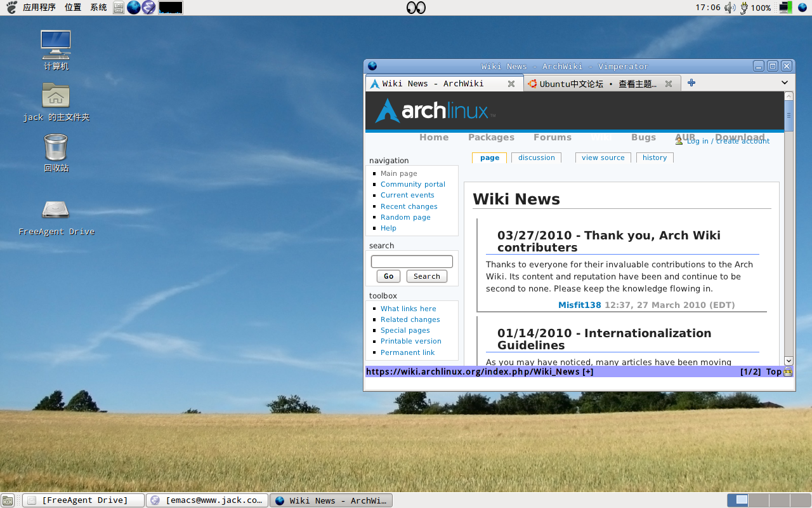Click Wiki News - ArchWi... taskbar button

(x=331, y=500)
